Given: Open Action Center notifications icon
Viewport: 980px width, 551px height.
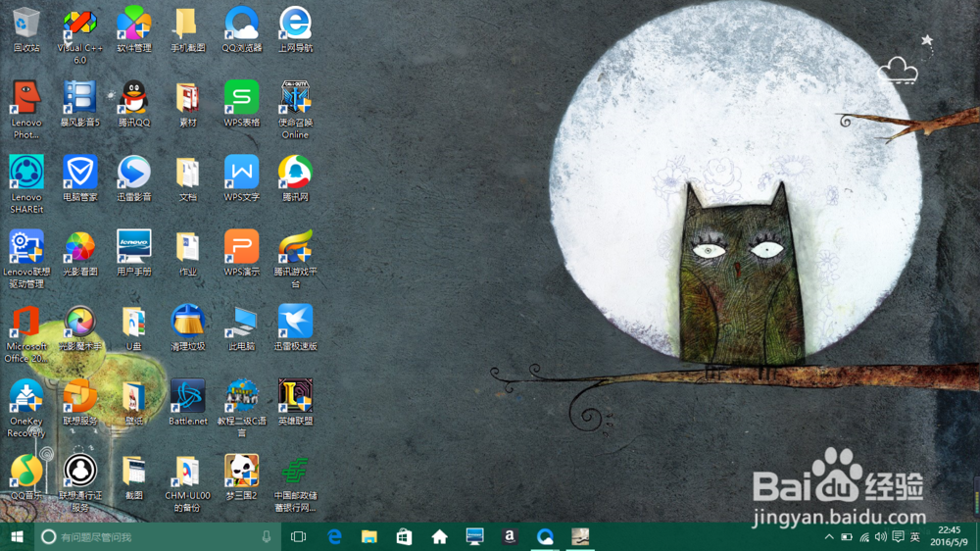Looking at the screenshot, I should tap(898, 536).
